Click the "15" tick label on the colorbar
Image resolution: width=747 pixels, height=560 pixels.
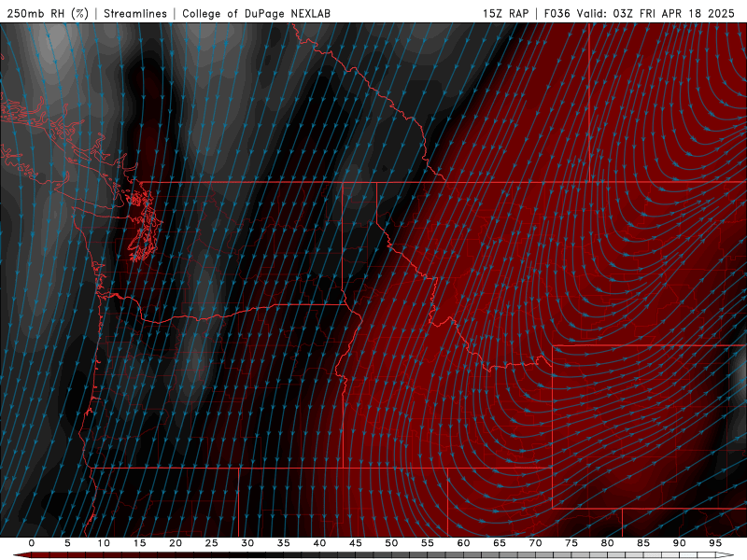139,543
